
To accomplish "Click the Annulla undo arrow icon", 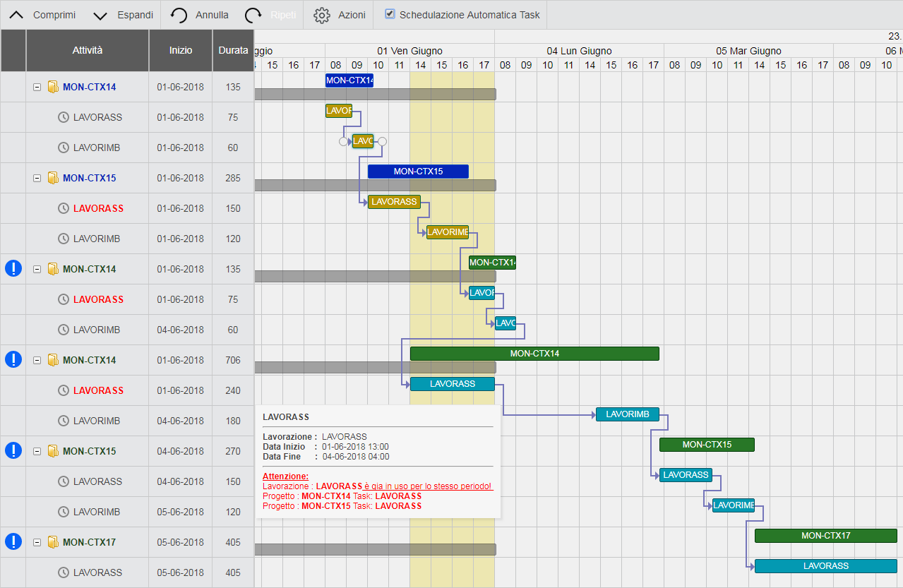I will tap(179, 15).
